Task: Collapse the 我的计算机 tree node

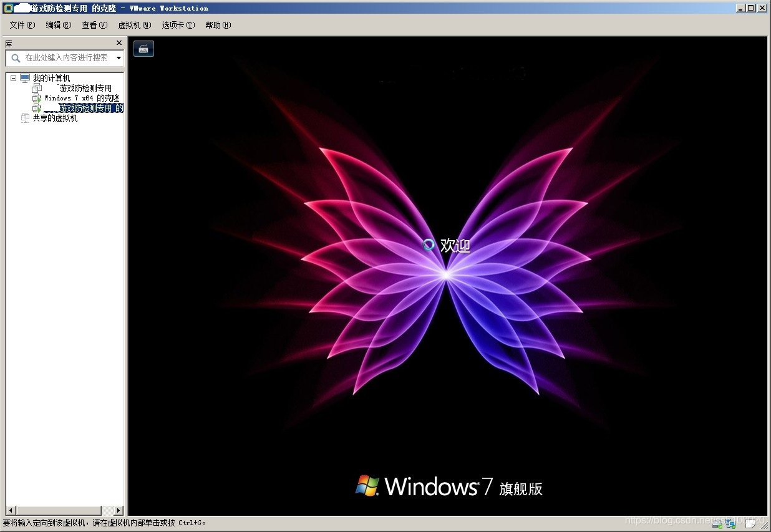Action: [13, 78]
